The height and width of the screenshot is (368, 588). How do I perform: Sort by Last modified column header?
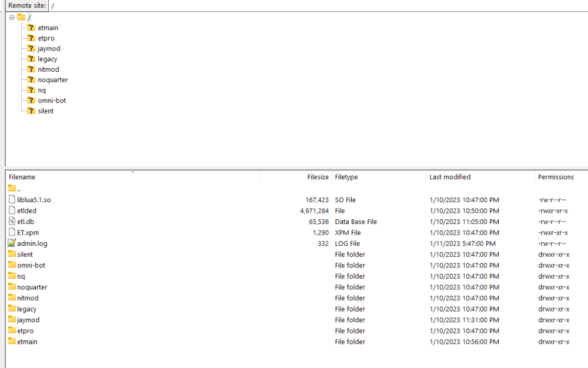point(450,177)
